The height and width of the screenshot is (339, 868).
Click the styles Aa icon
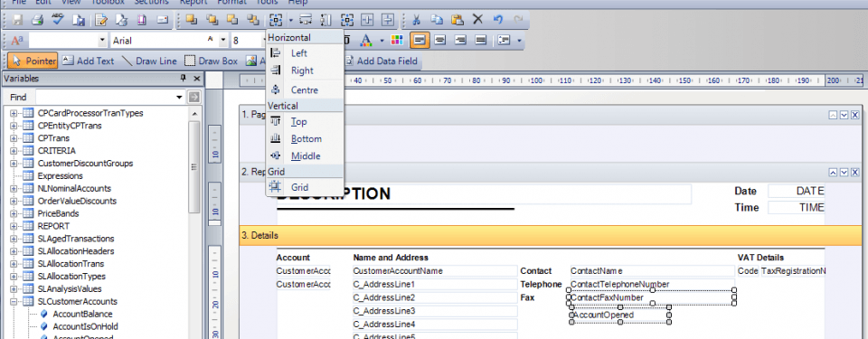(16, 41)
